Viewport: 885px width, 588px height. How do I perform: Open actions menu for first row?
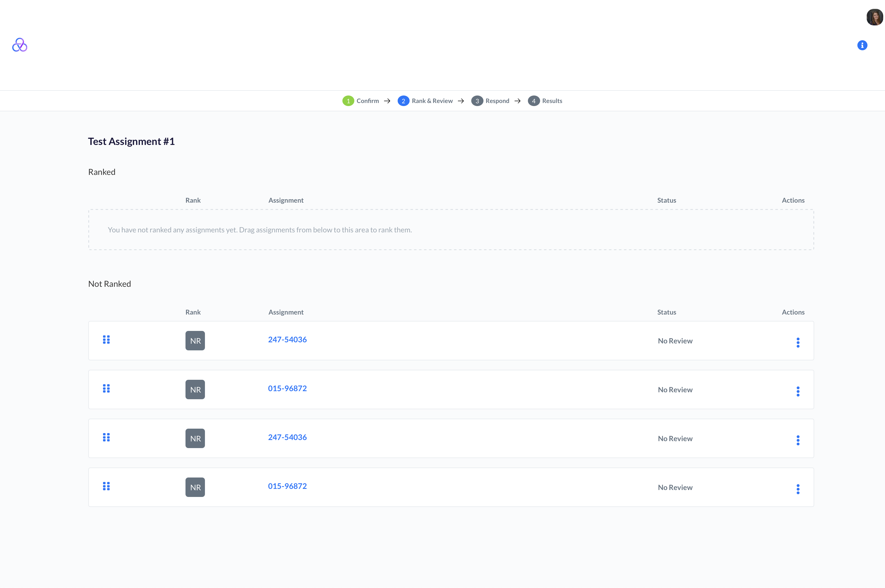798,342
